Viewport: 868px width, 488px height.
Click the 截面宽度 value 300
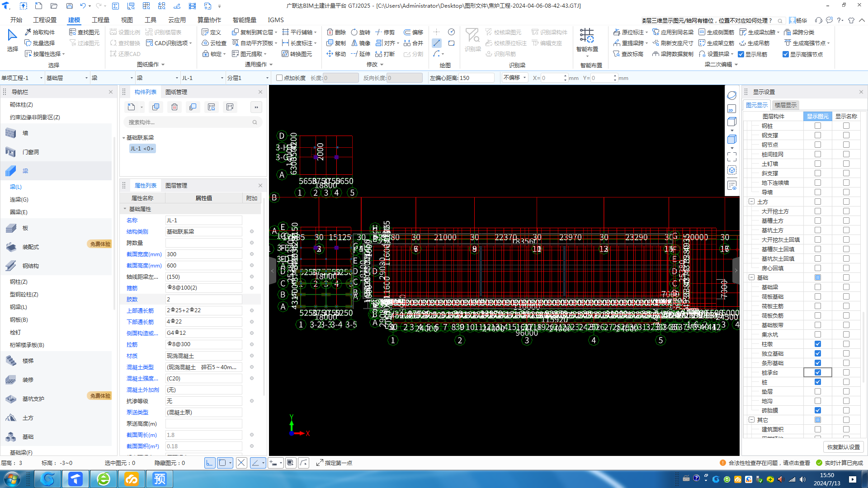click(203, 254)
